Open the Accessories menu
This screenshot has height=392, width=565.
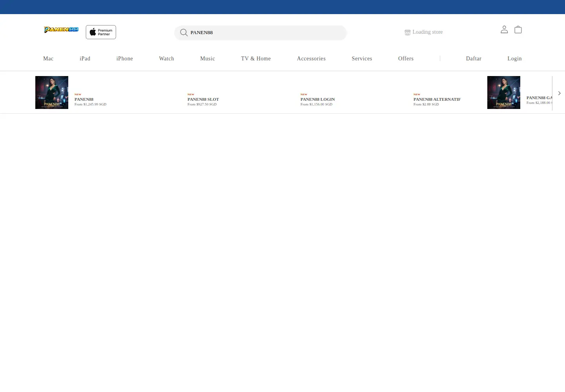[x=311, y=58]
